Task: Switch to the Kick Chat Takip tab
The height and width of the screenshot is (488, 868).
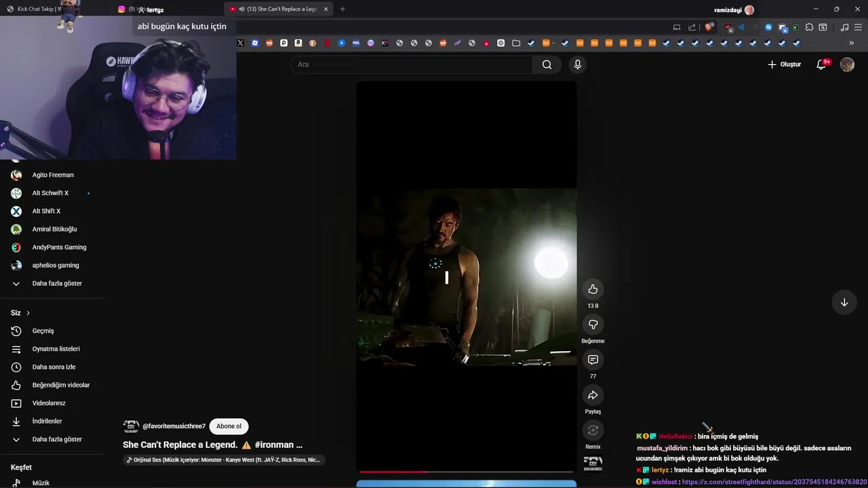Action: click(x=41, y=9)
